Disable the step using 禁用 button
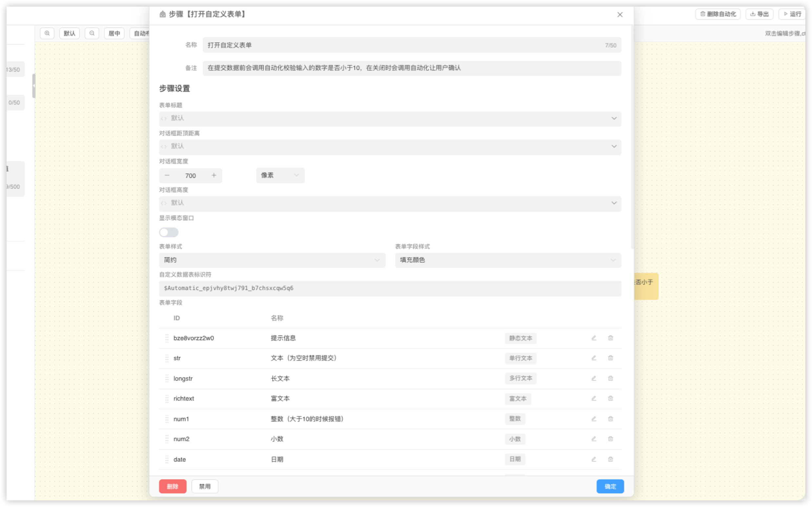The image size is (812, 507). [205, 486]
